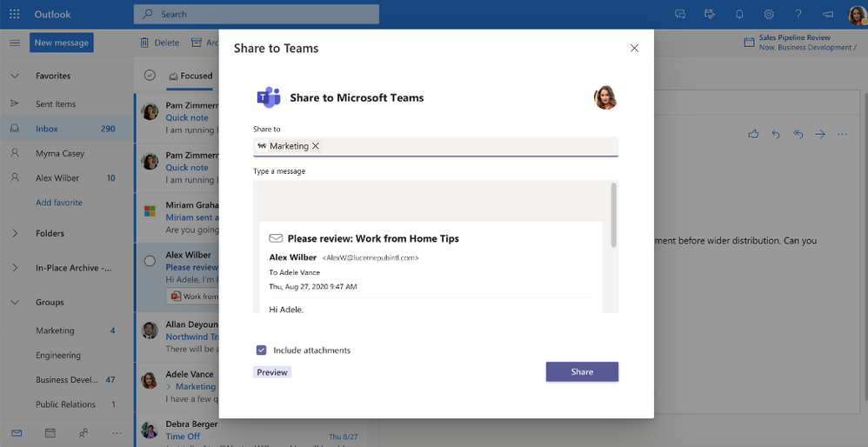Collapse the Groups section
Screen dimensions: 868x447
(15, 302)
